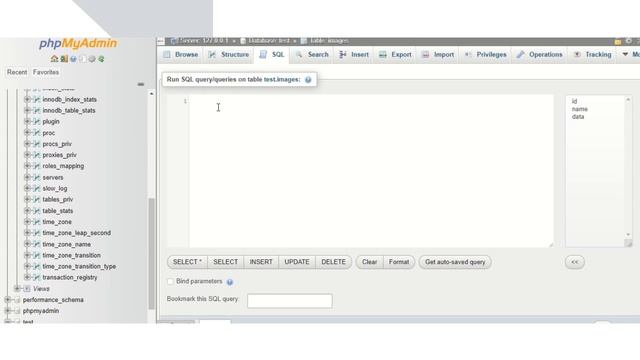
Task: Open the Favorites tables tab
Action: tap(46, 72)
